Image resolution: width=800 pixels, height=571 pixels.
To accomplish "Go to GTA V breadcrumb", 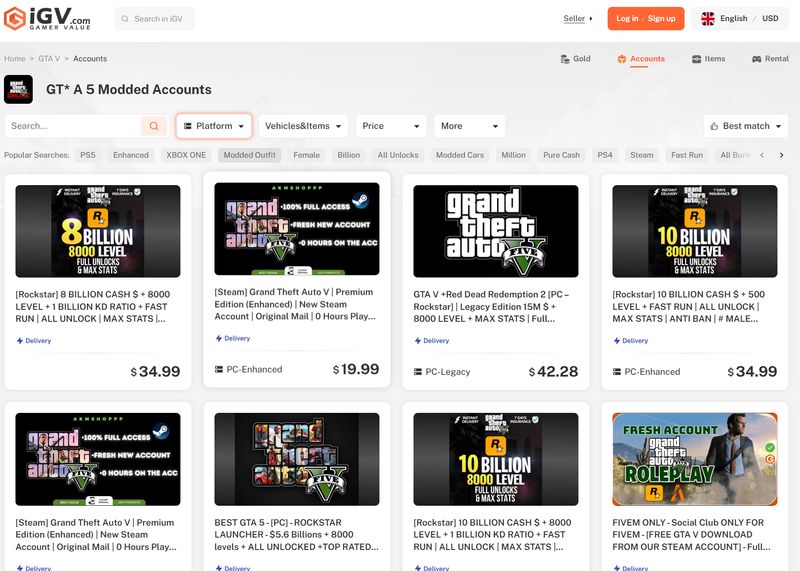I will click(49, 59).
